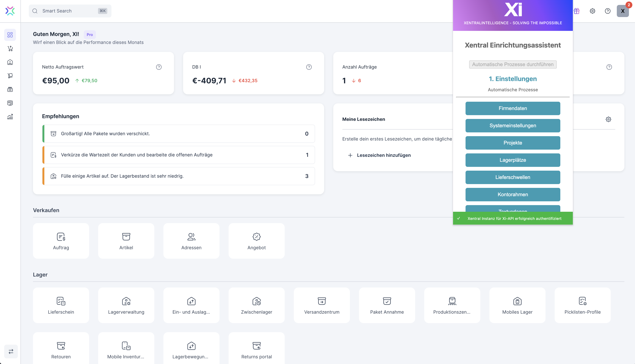The image size is (635, 364).
Task: Show Netto Auftragswert info tooltip icon
Action: tap(159, 67)
